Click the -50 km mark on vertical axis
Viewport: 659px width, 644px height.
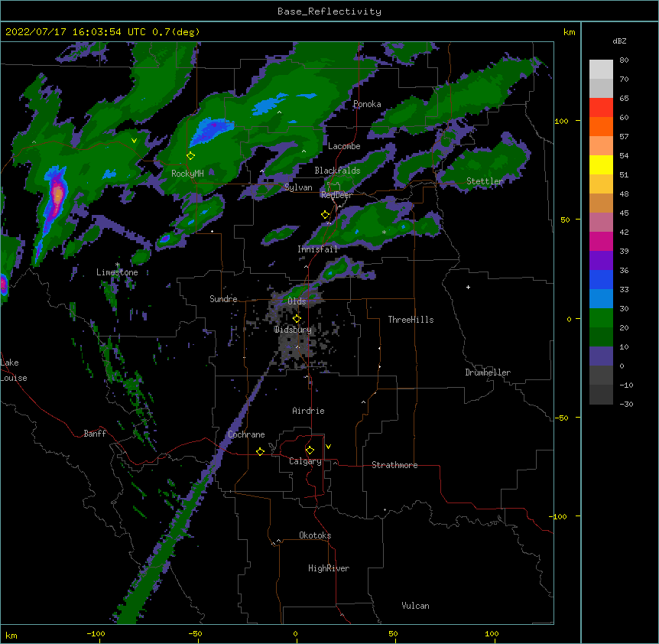pos(561,418)
